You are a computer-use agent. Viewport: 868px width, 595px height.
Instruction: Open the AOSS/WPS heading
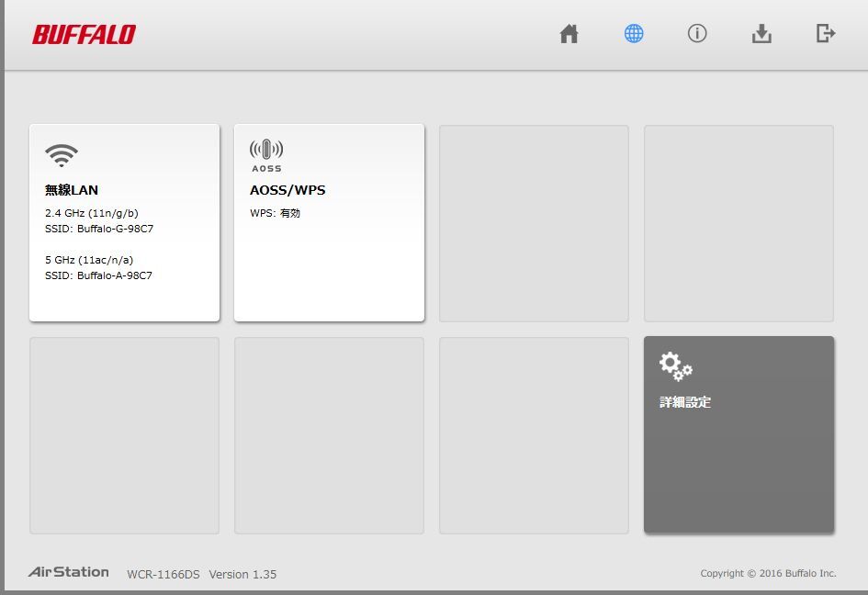click(x=287, y=190)
